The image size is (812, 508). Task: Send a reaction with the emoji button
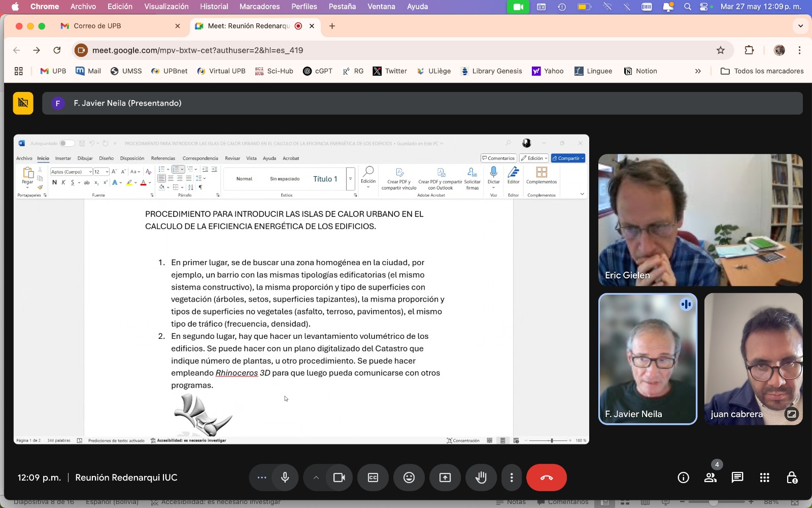coord(409,478)
